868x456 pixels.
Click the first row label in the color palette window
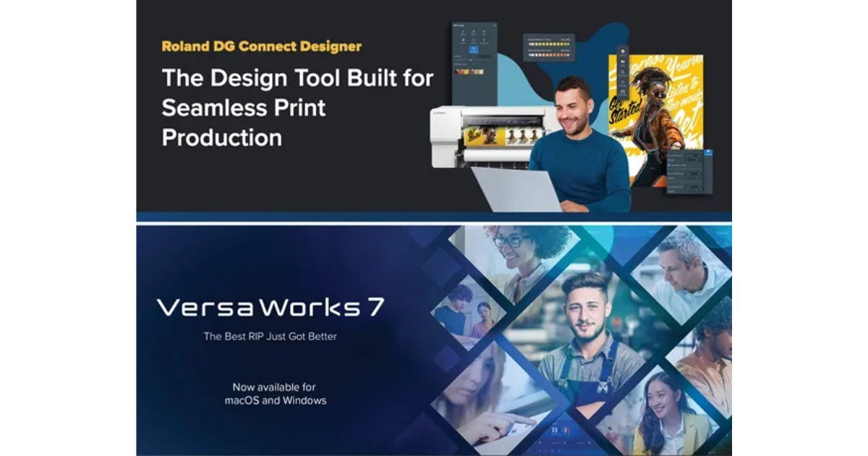tap(540, 40)
